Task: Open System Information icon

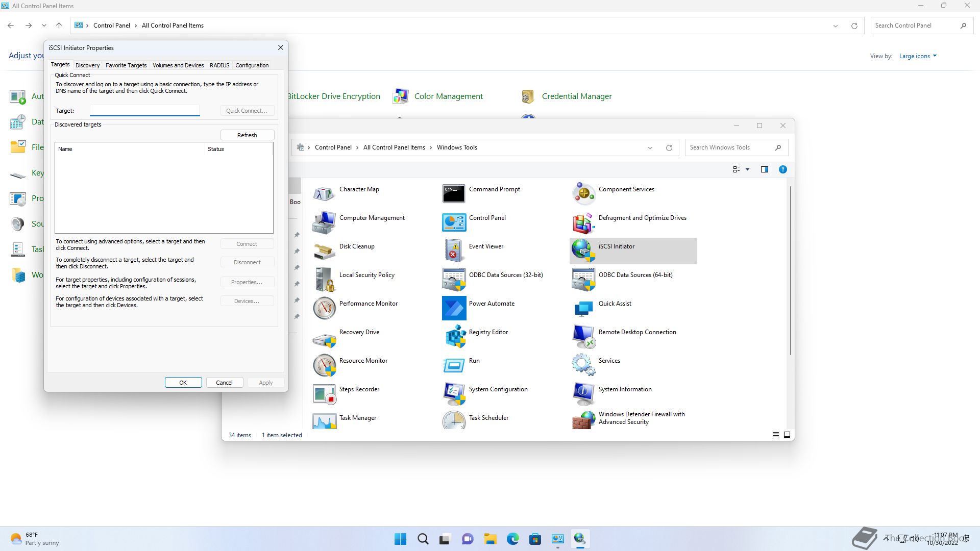Action: (x=583, y=393)
